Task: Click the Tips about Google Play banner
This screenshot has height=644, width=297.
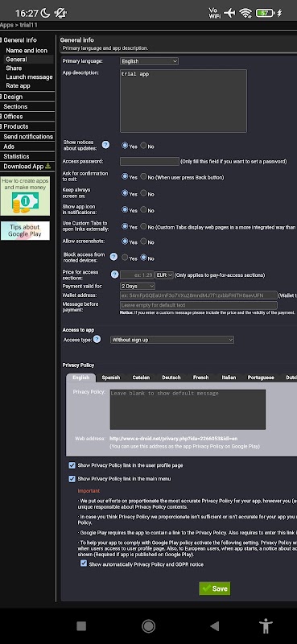Action: coord(25,231)
